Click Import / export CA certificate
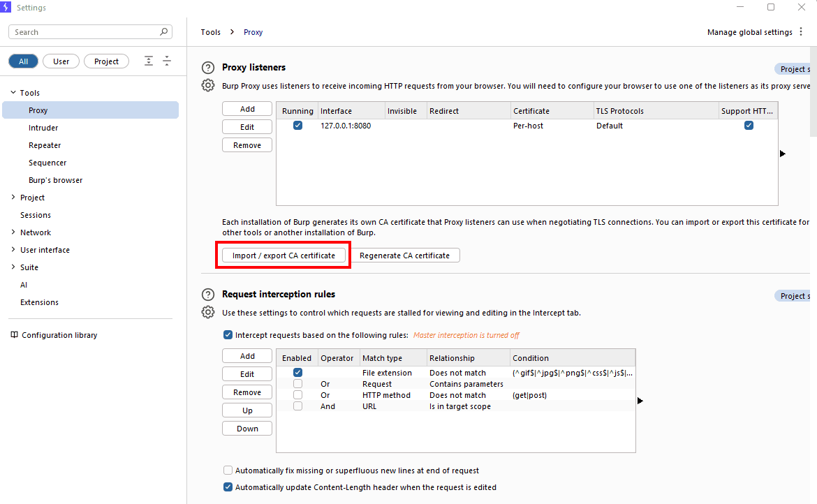 [283, 255]
